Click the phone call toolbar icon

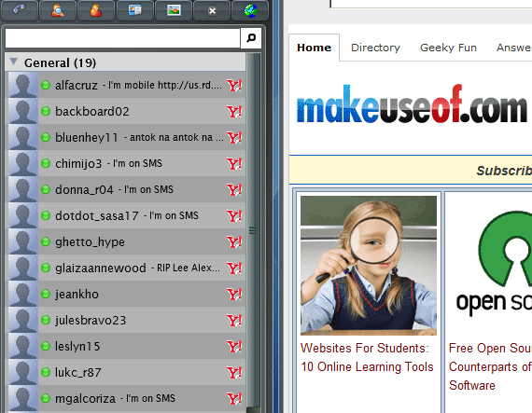coord(19,10)
